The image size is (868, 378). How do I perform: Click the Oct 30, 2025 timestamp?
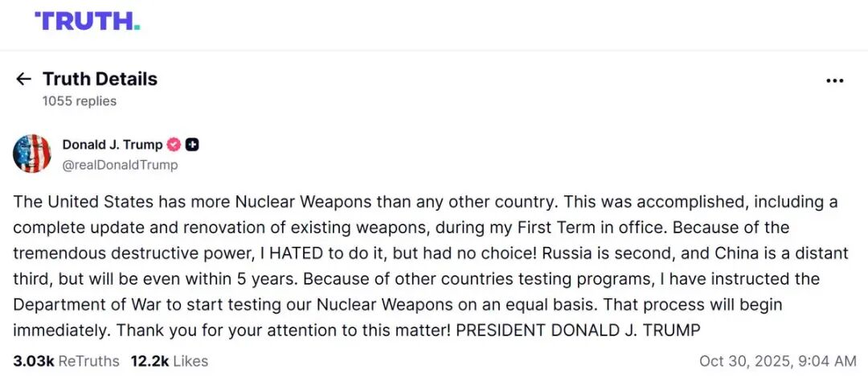(x=777, y=361)
